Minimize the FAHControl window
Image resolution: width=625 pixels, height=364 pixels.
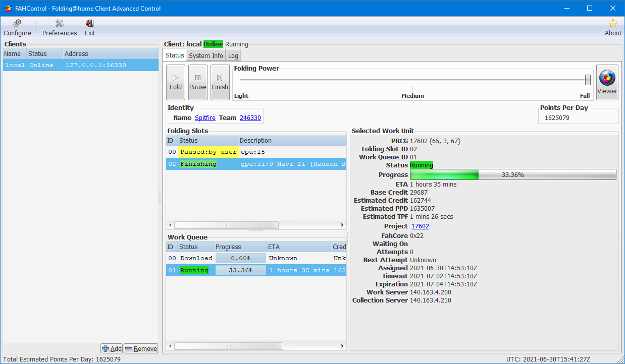point(566,8)
